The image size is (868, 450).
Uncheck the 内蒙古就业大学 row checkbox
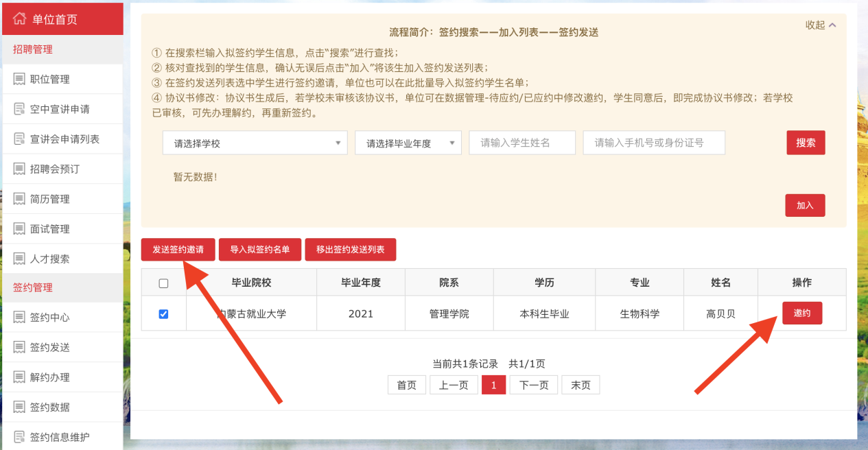click(x=163, y=314)
